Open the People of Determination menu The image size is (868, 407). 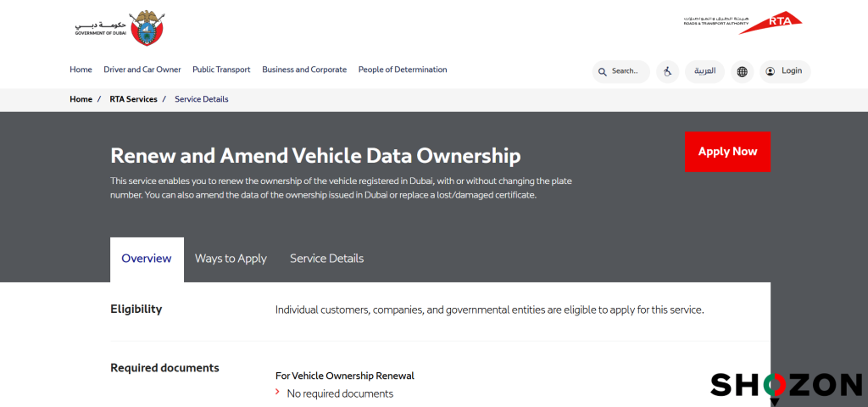click(403, 70)
